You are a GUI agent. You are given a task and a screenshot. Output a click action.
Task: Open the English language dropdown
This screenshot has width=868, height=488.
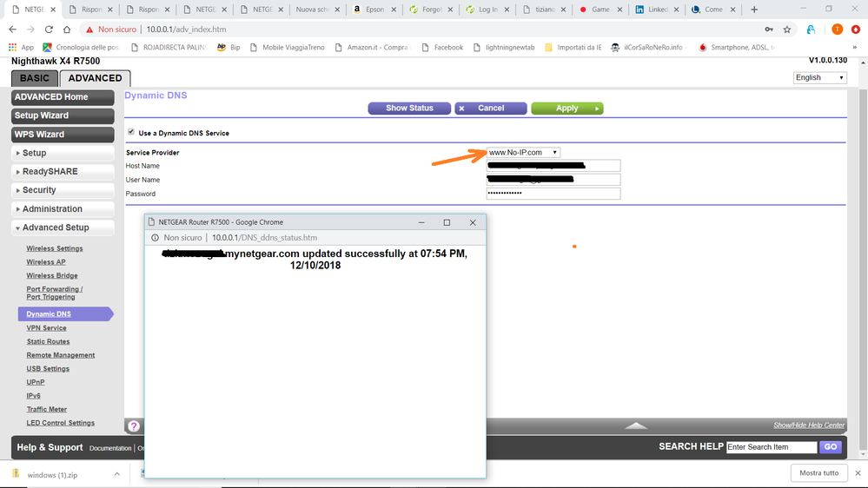point(820,77)
